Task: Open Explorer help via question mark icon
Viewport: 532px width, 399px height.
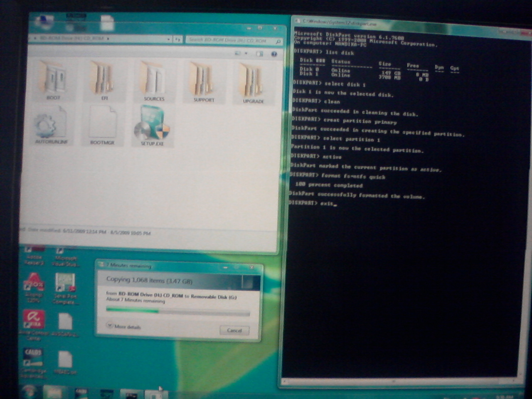Action: (274, 54)
